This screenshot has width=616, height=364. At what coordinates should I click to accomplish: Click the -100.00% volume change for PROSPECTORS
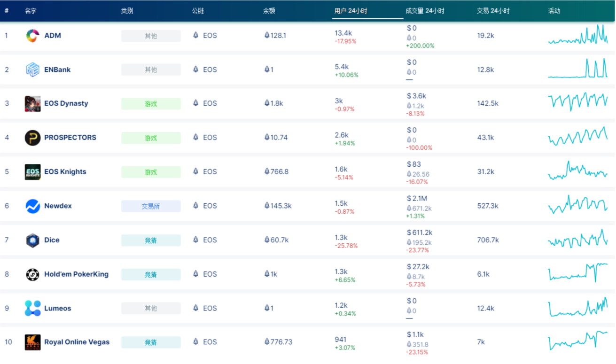(419, 148)
